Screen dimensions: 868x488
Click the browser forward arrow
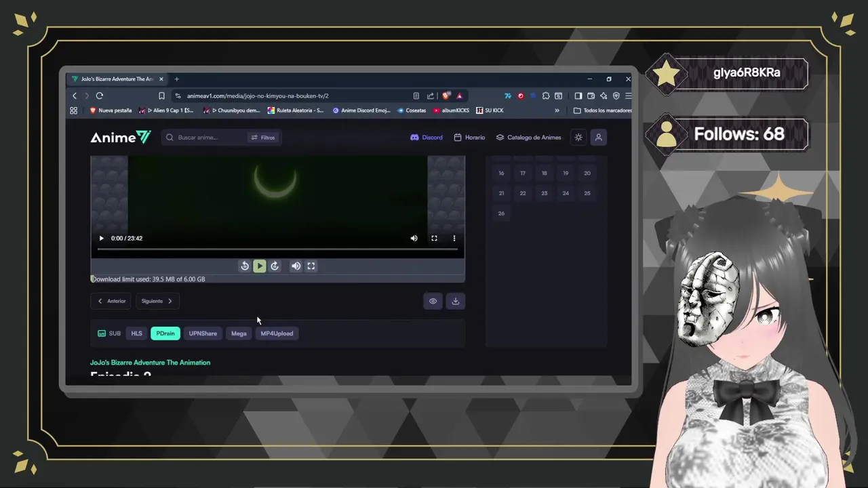86,96
